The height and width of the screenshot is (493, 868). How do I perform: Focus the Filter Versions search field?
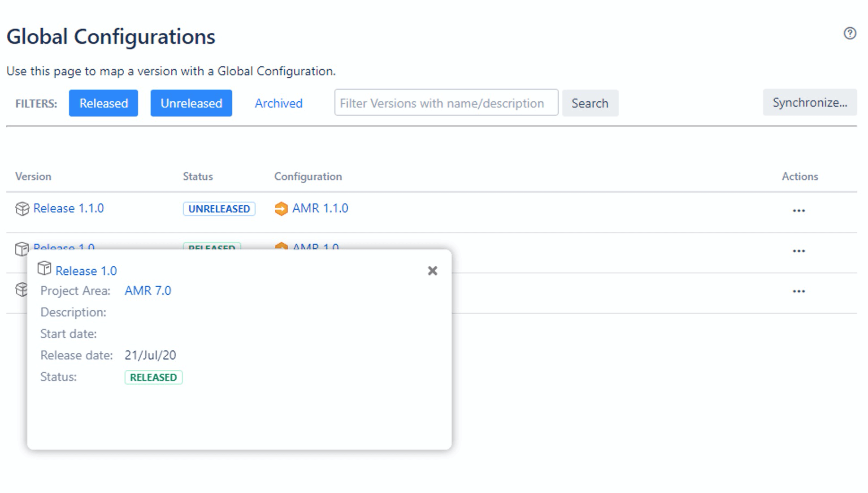point(446,103)
